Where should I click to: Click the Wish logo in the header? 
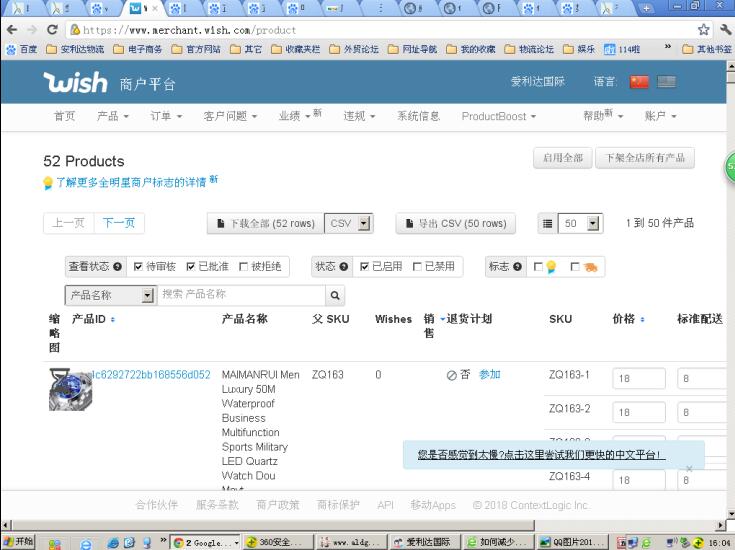tap(75, 82)
